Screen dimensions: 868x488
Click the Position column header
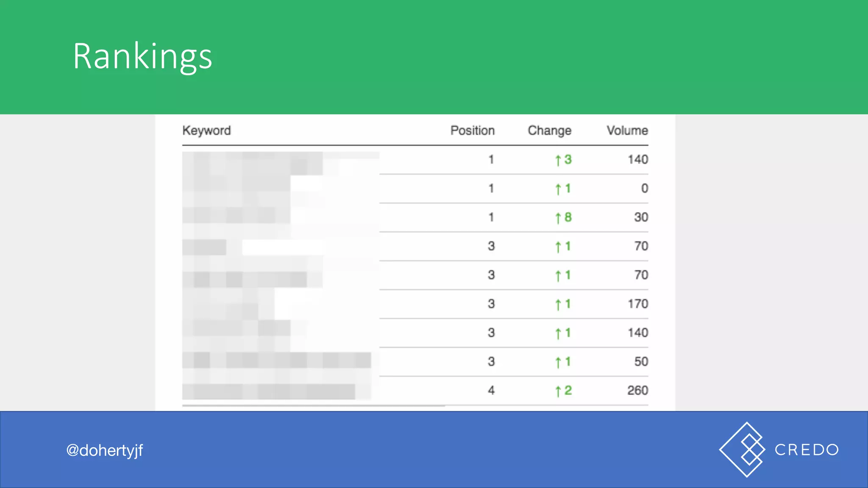tap(472, 130)
